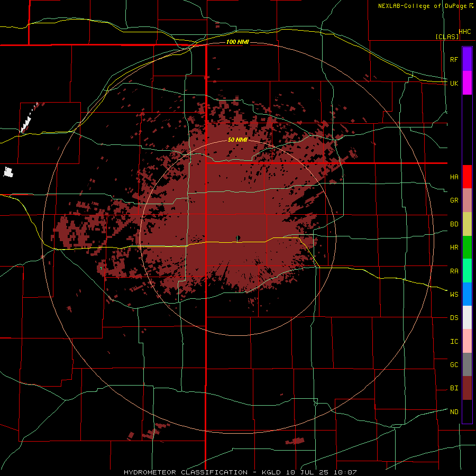Click the HA legend label
The height and width of the screenshot is (476, 476).
(x=454, y=177)
